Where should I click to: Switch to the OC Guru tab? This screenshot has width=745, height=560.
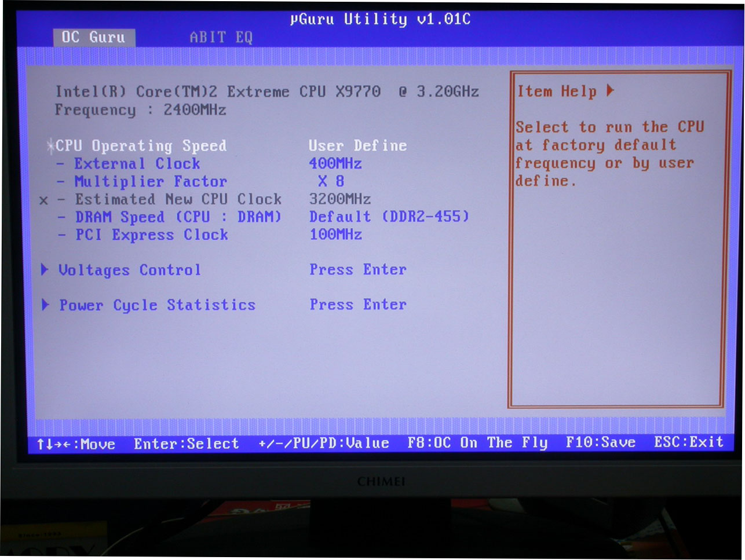[x=94, y=38]
